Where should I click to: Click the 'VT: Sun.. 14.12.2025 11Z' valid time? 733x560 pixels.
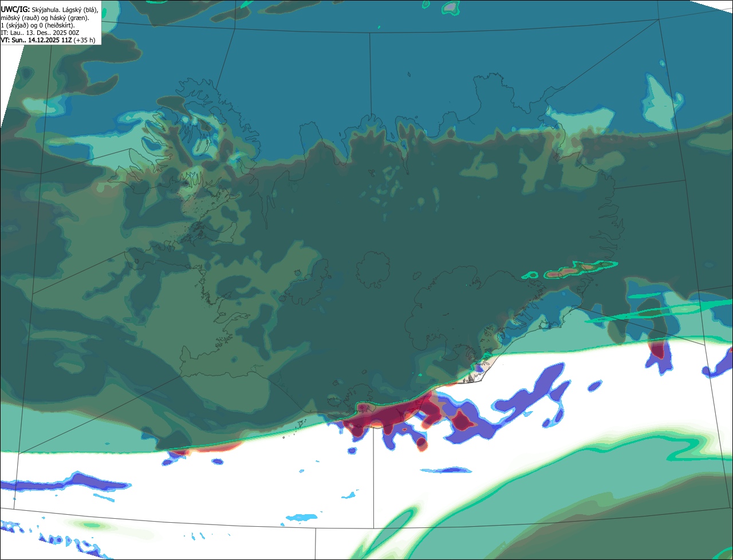point(36,40)
